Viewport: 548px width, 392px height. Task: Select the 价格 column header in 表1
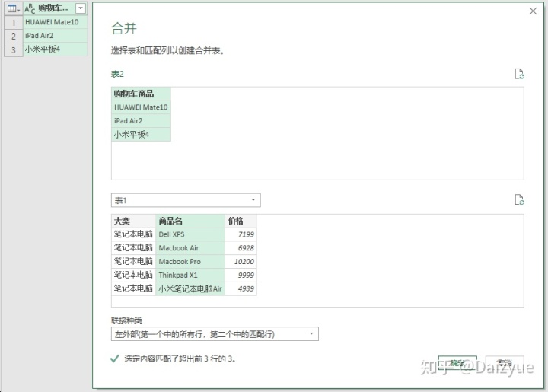pos(241,221)
